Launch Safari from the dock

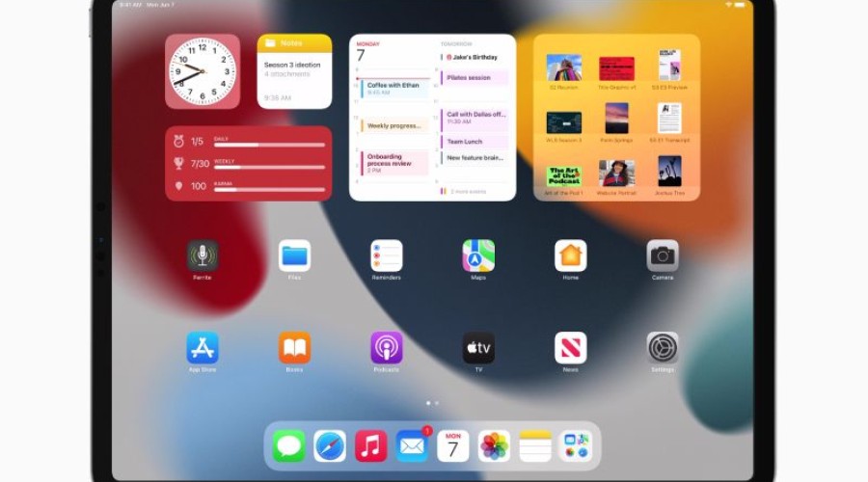(330, 446)
